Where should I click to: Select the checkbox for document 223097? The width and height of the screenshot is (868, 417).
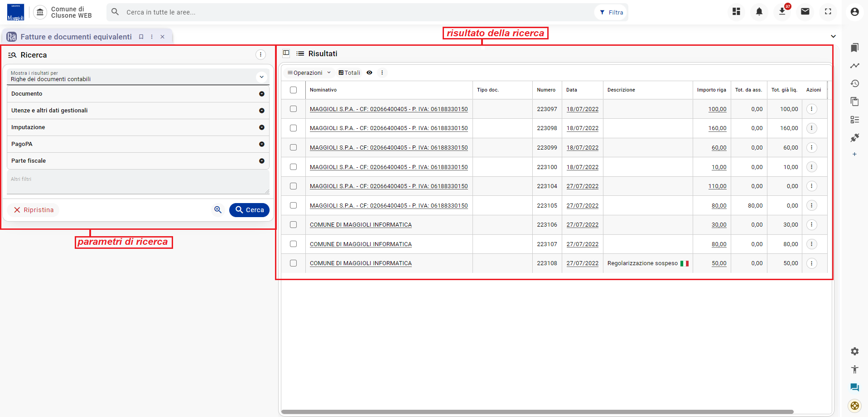pyautogui.click(x=294, y=109)
